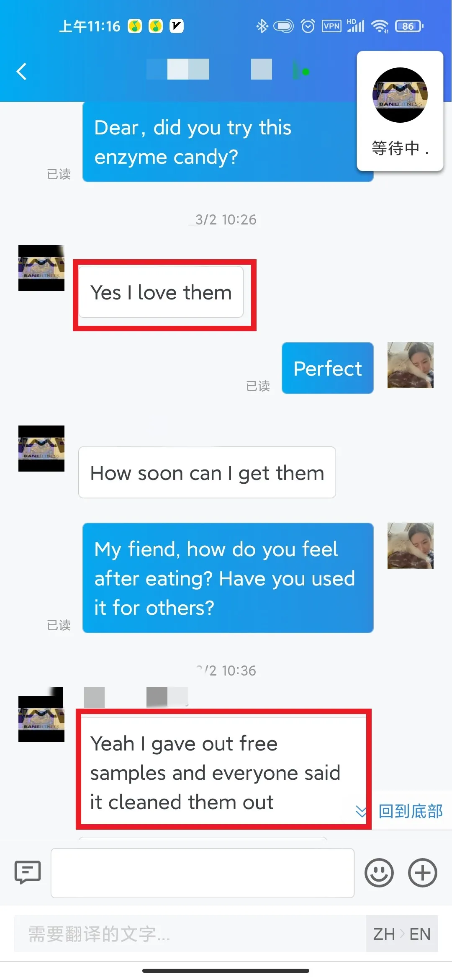Image resolution: width=452 pixels, height=980 pixels.
Task: Tap the battery indicator showing 86
Action: [x=409, y=26]
